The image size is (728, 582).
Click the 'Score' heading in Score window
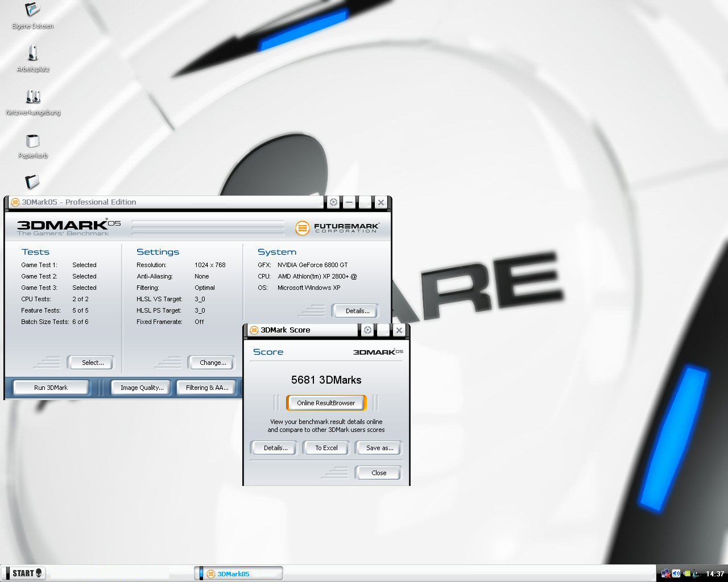pyautogui.click(x=268, y=352)
